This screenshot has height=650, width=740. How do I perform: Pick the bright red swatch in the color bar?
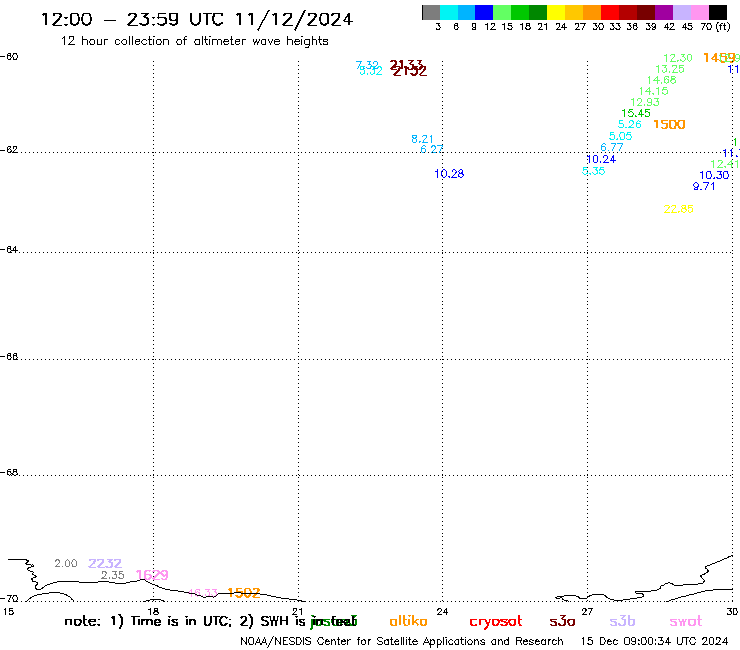pos(610,12)
